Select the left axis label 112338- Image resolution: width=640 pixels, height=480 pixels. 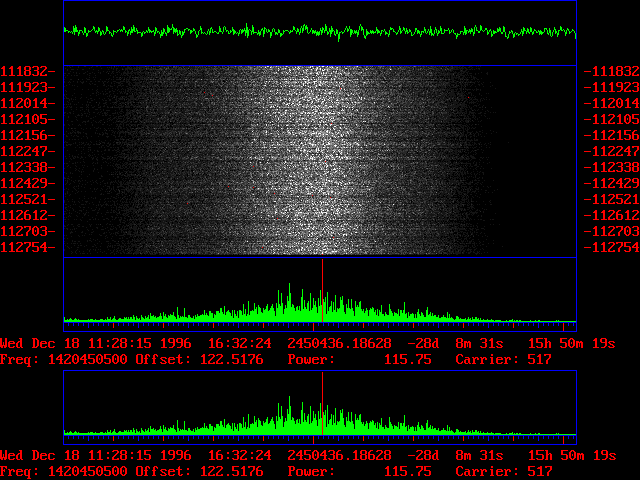point(28,167)
